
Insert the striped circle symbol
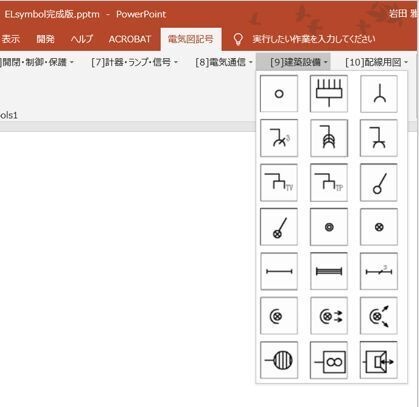coord(279,360)
